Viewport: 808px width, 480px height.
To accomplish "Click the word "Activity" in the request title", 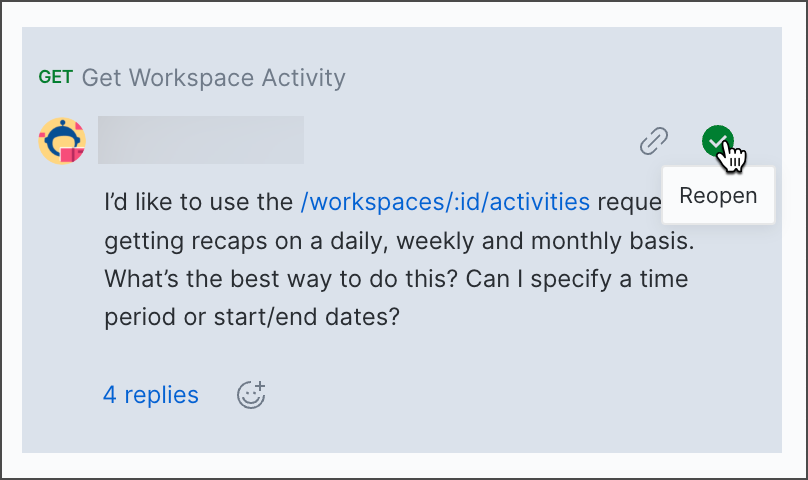I will click(x=302, y=77).
